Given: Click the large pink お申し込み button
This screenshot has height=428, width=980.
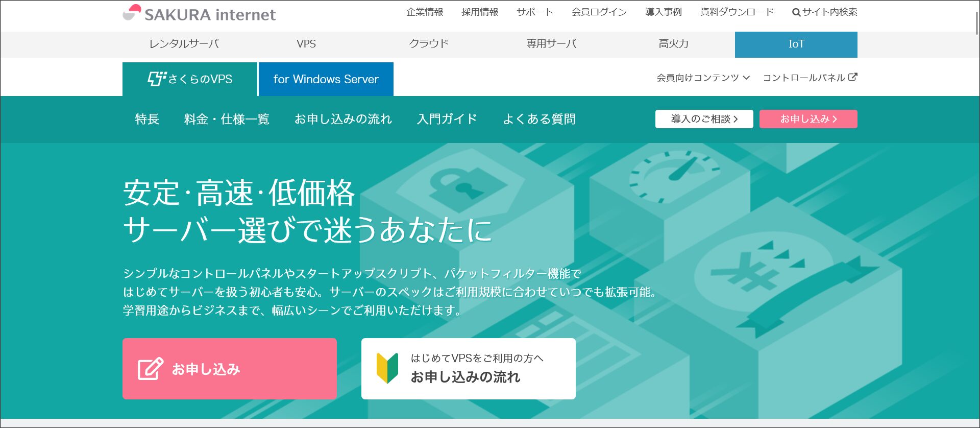Looking at the screenshot, I should (x=230, y=369).
